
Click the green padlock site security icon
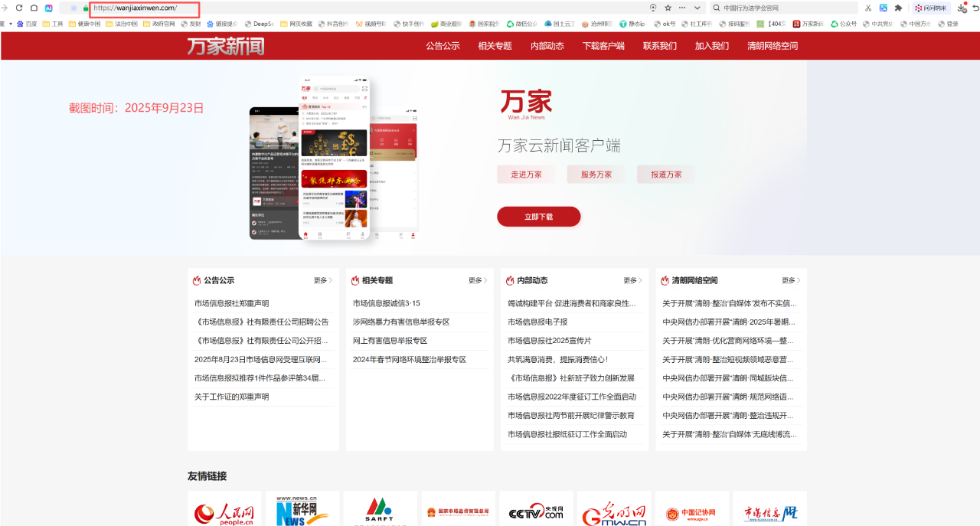pyautogui.click(x=86, y=8)
